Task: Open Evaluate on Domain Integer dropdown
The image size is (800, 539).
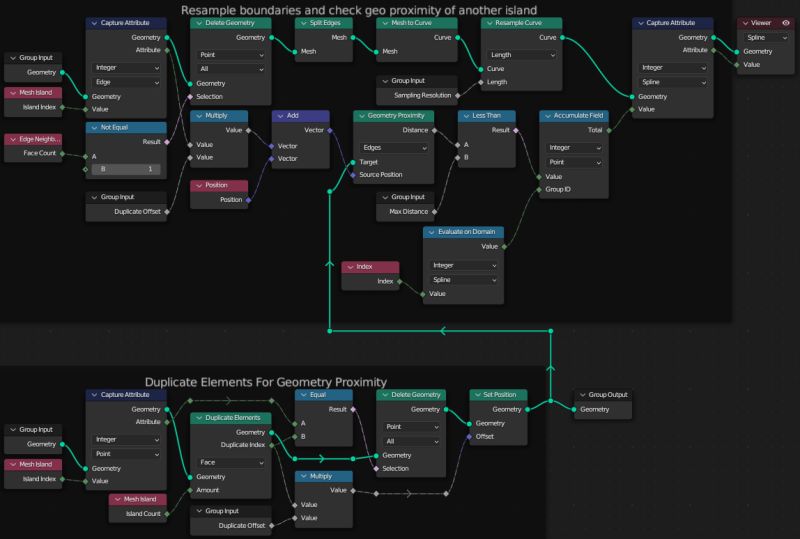Action: 464,265
